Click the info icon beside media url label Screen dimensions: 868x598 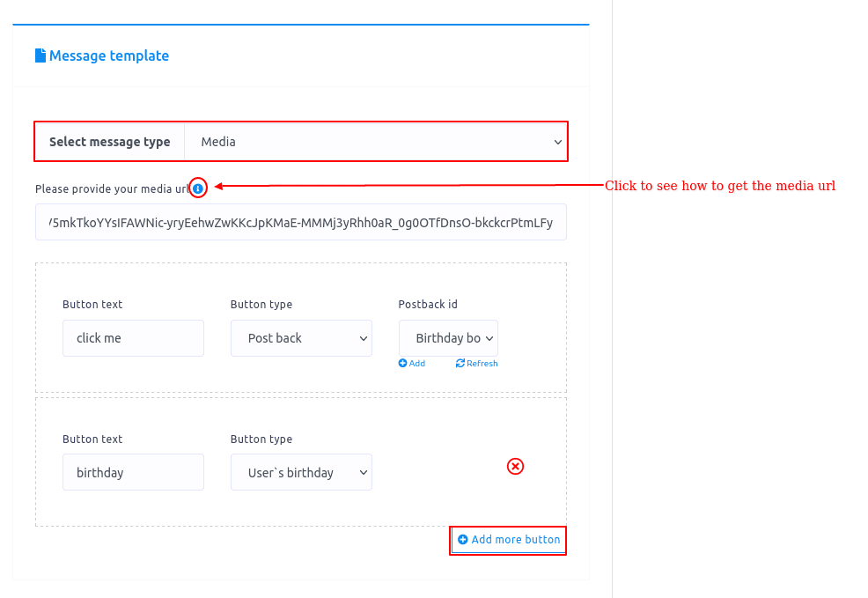(x=198, y=188)
